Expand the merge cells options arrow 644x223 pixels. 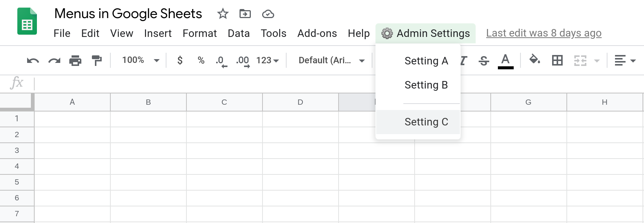tap(597, 61)
